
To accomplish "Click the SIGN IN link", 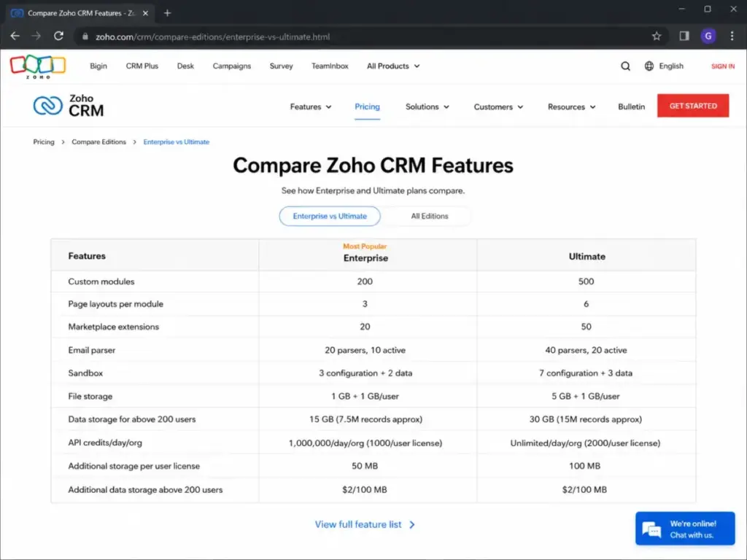I will pos(723,66).
